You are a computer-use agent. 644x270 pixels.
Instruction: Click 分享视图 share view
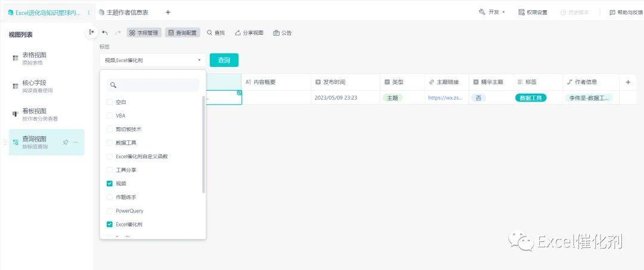249,33
